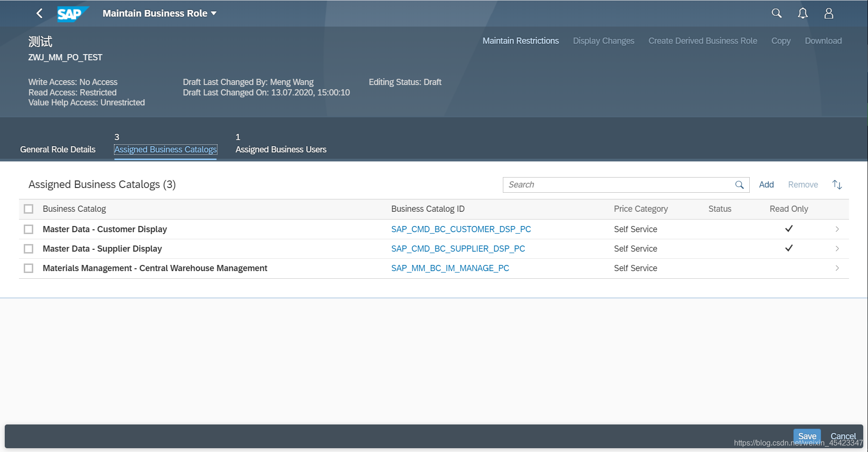Check the Master Data - Customer Display row
The image size is (868, 452).
28,229
